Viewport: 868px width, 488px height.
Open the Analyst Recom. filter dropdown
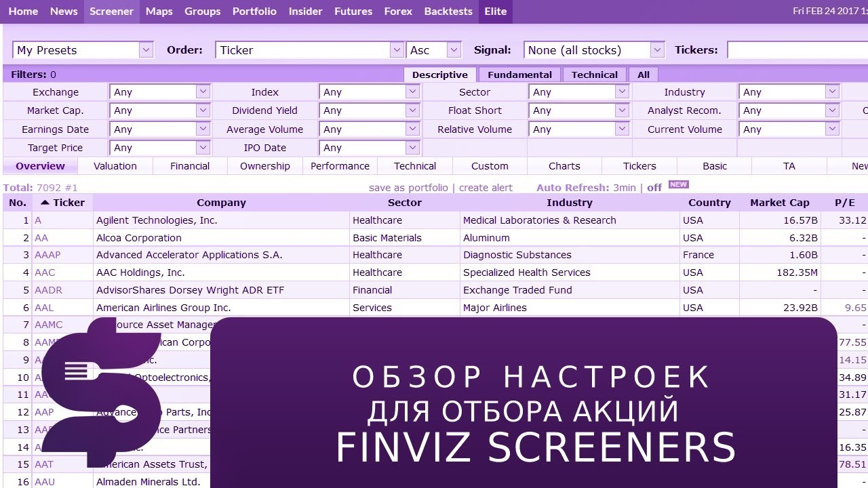pyautogui.click(x=789, y=110)
